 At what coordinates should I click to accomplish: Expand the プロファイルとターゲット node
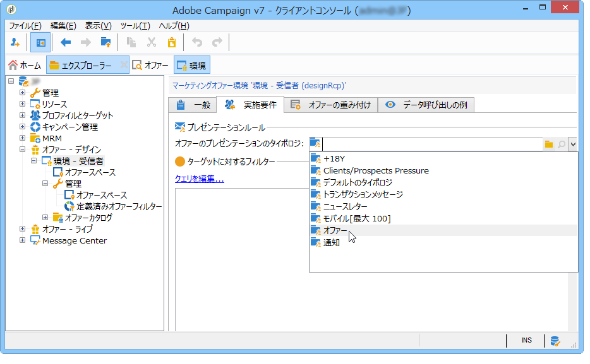(x=22, y=115)
